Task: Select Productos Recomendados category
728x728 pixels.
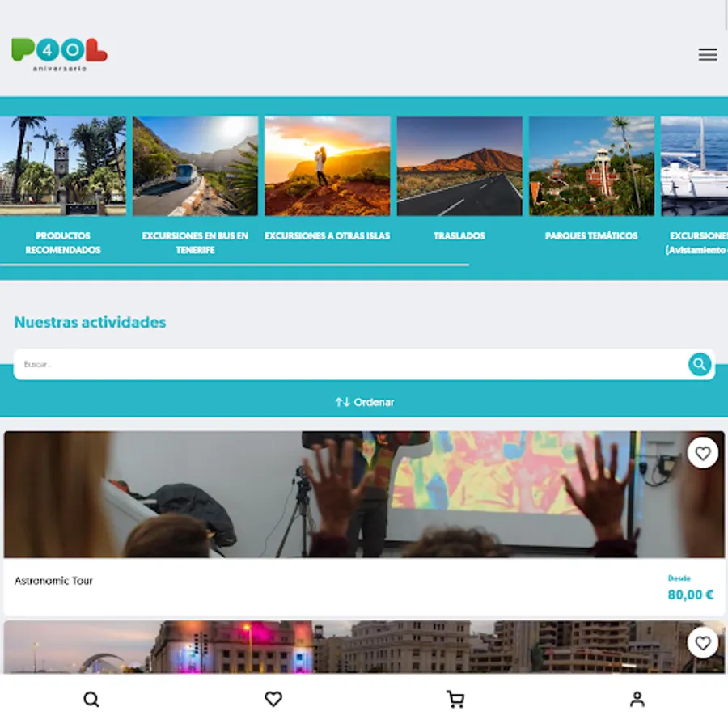Action: 62,243
